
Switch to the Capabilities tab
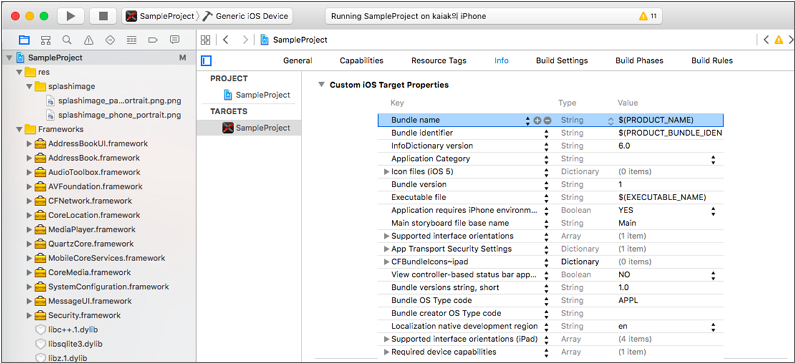pos(362,60)
